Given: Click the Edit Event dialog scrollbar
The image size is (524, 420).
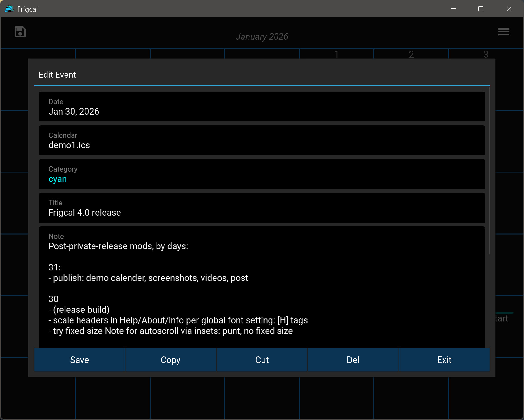Looking at the screenshot, I should tap(489, 170).
